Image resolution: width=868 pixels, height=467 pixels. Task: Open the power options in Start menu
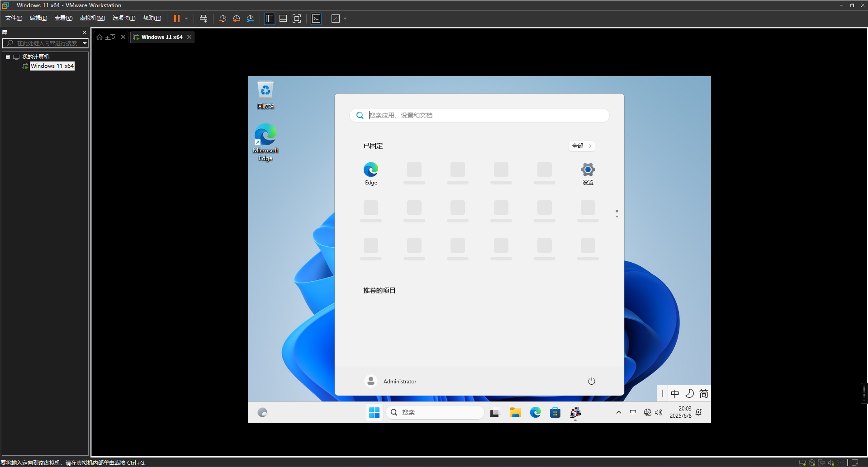point(591,381)
